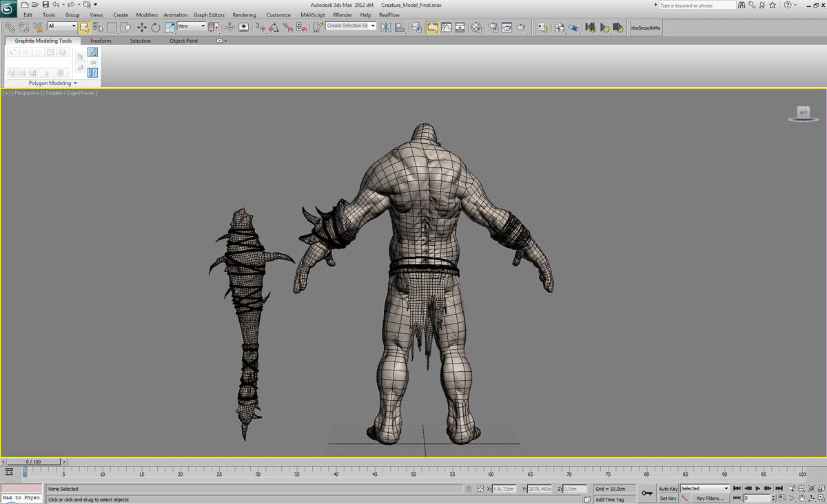Undo the last scene operation
Viewport: 827px width, 504px height.
point(56,5)
